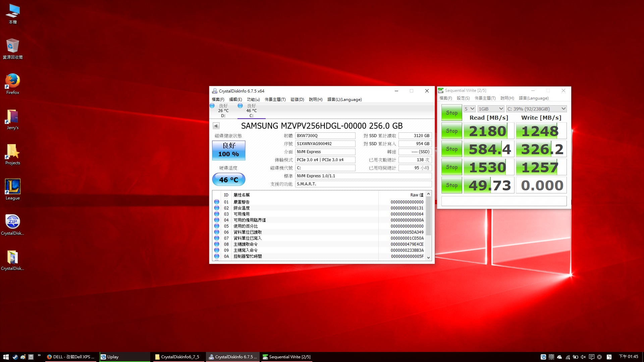Open the battery power tray icon
Image resolution: width=644 pixels, height=362 pixels.
(x=576, y=357)
